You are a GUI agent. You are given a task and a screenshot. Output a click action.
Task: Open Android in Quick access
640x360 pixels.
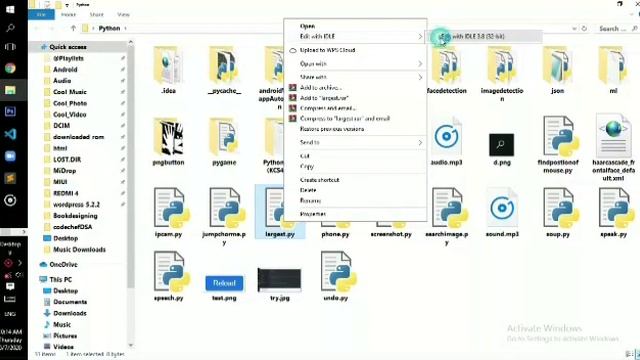tap(65, 69)
